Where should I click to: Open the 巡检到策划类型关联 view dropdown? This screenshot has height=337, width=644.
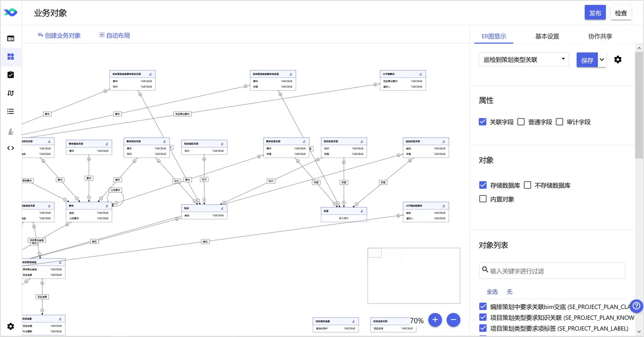pos(524,60)
